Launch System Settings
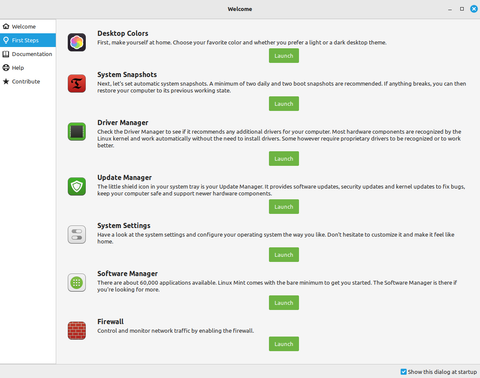480x378 pixels. (x=284, y=255)
